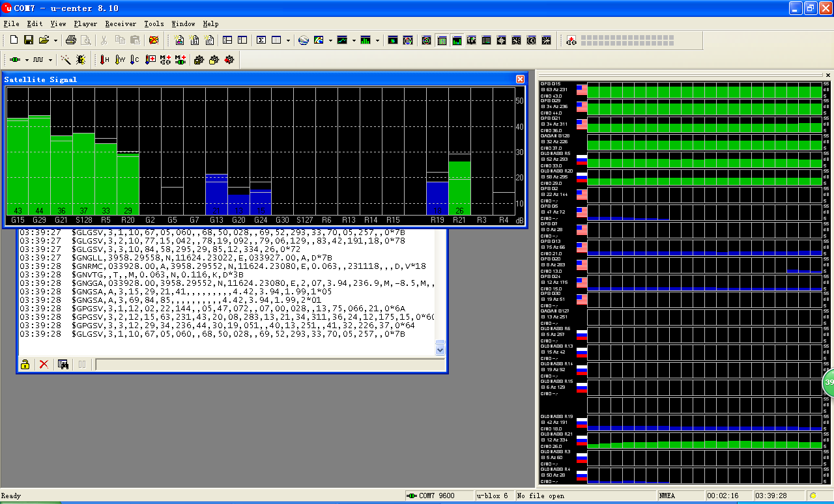This screenshot has width=834, height=504.
Task: Click 'No file open' in the status bar
Action: click(541, 496)
